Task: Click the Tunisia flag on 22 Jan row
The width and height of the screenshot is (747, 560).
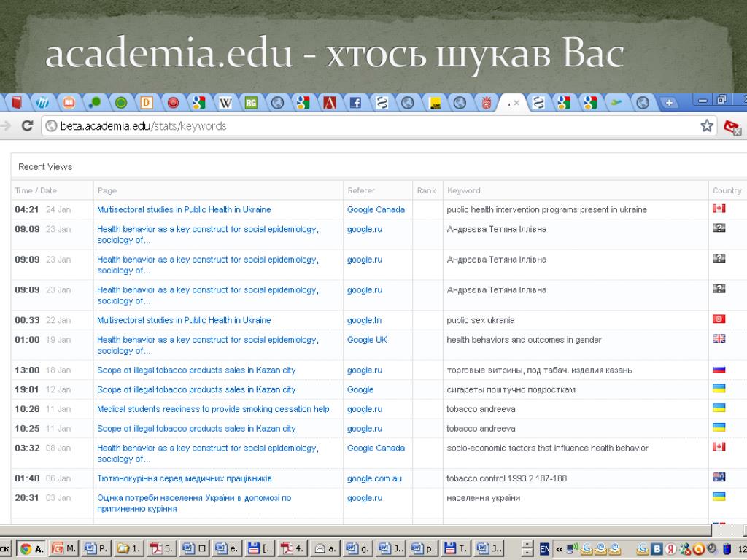Action: coord(719,319)
